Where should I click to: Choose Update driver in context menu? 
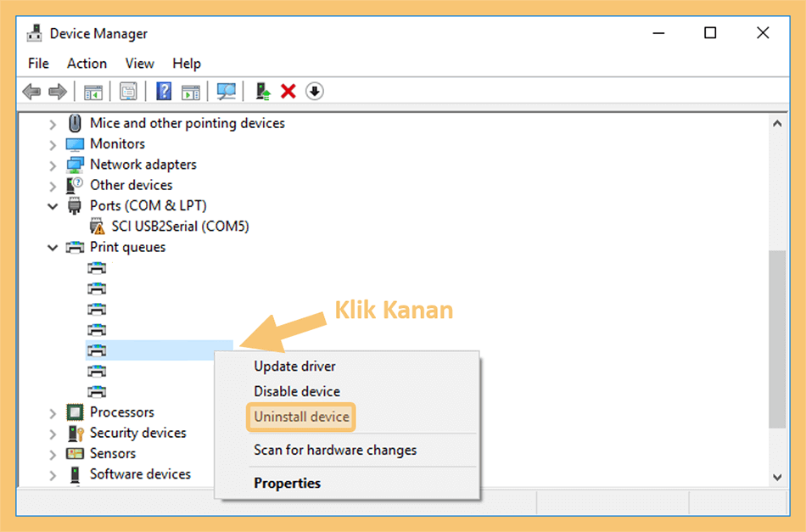(x=348, y=367)
